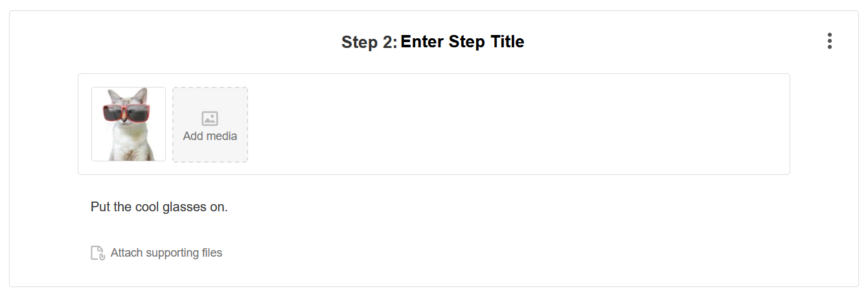Click the word "files" in attach link
Image resolution: width=868 pixels, height=302 pixels.
210,253
